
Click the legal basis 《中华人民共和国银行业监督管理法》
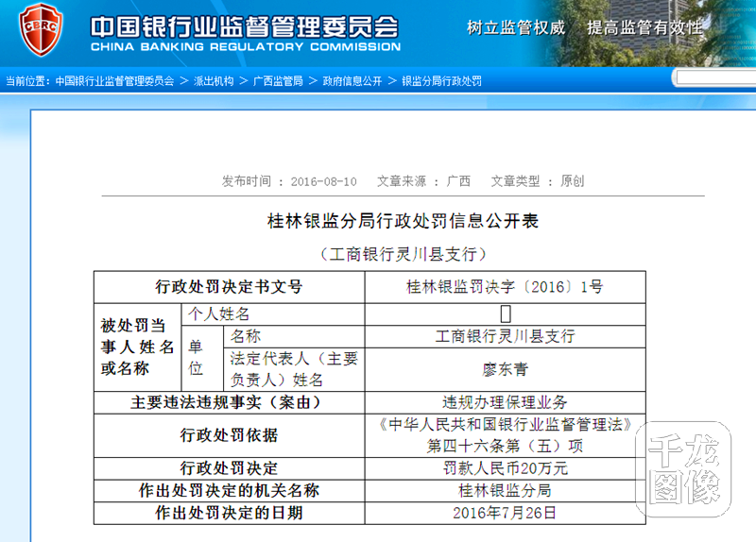click(505, 425)
